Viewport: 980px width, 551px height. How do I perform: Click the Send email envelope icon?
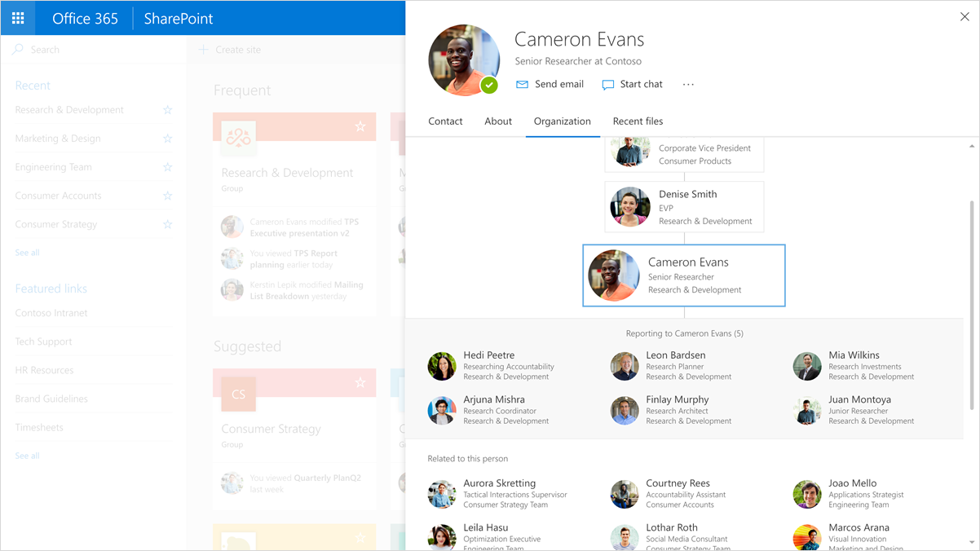[522, 85]
